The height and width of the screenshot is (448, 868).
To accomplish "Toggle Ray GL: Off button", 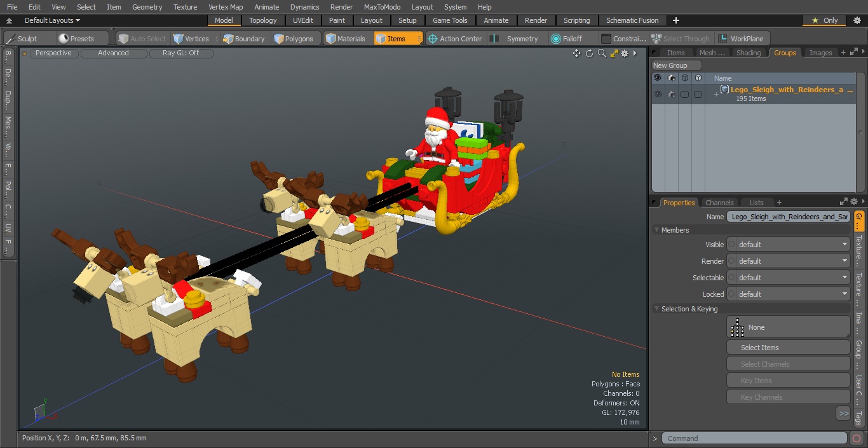I will pos(181,53).
